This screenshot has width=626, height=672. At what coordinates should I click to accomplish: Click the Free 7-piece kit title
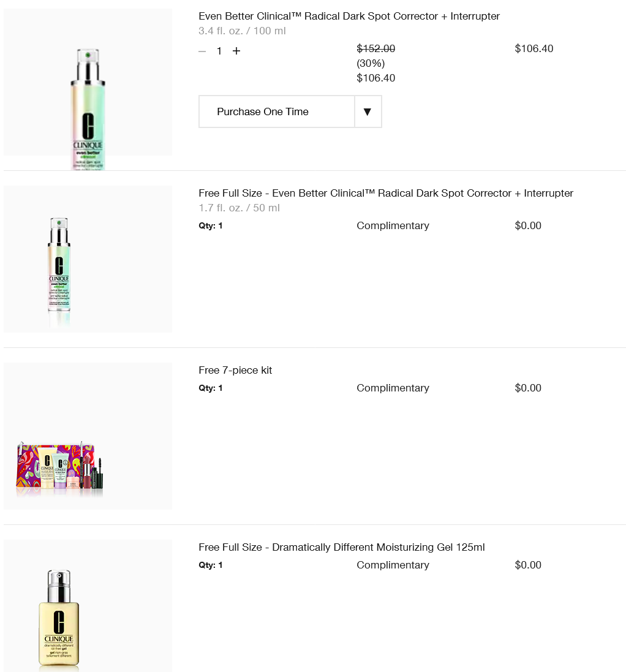[235, 370]
